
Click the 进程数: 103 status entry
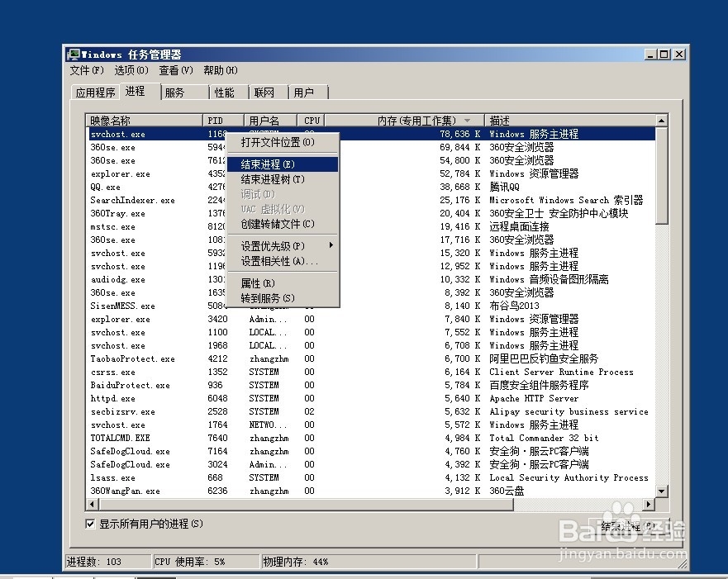tap(107, 562)
